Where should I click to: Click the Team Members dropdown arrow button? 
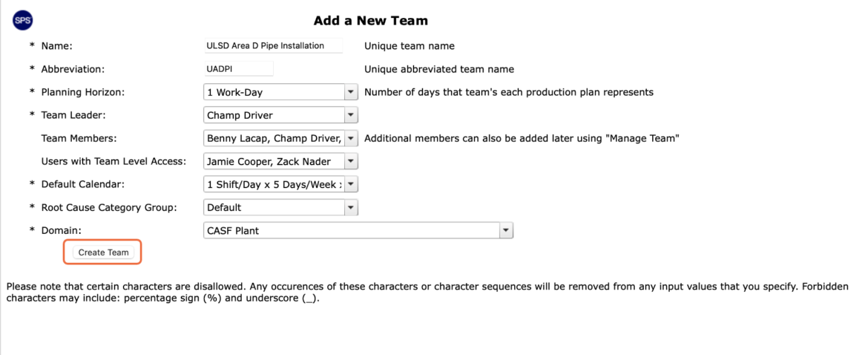[351, 138]
